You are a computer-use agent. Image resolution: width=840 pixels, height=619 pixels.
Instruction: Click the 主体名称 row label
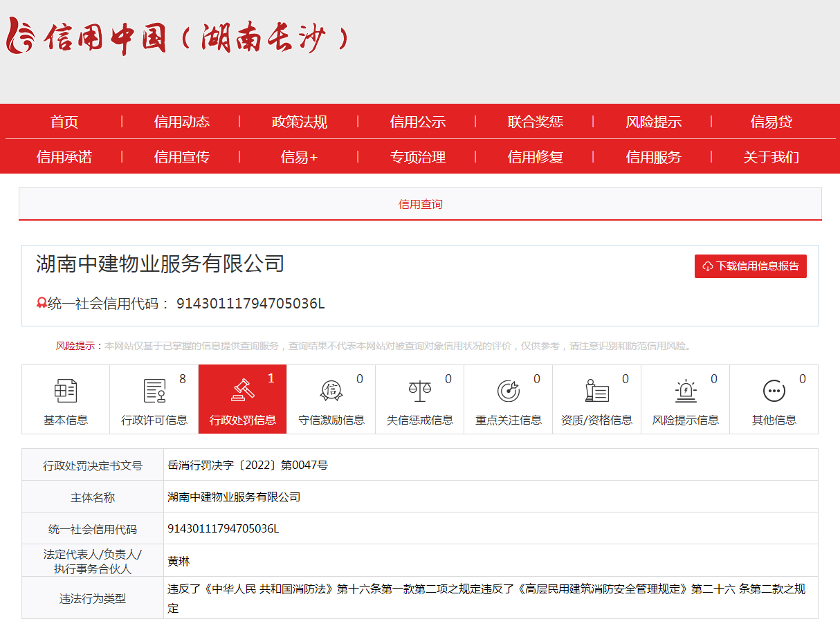coord(93,497)
